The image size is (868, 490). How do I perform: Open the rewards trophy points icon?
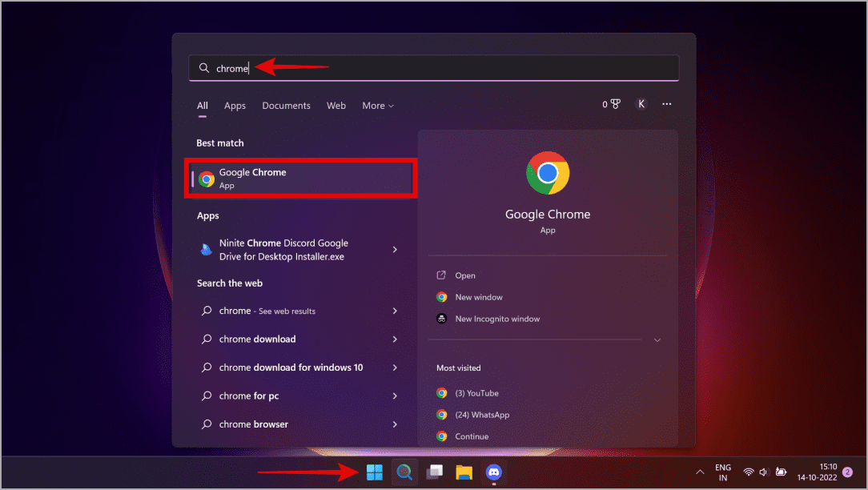click(612, 104)
